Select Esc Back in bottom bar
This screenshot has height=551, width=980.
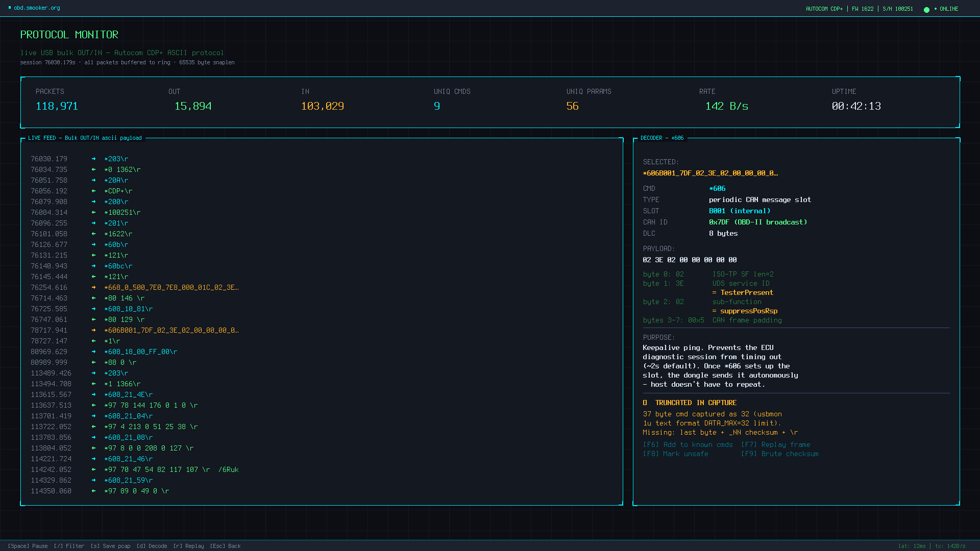click(225, 546)
